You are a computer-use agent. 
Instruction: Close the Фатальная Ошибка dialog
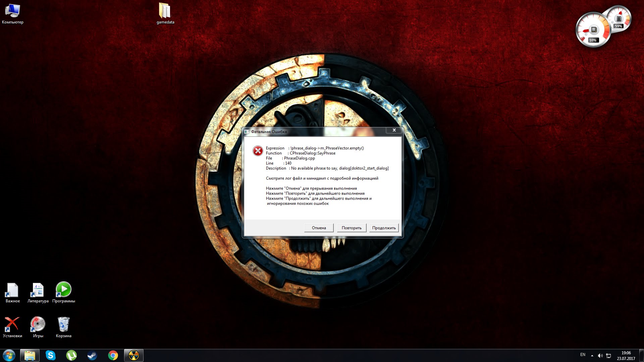coord(394,130)
